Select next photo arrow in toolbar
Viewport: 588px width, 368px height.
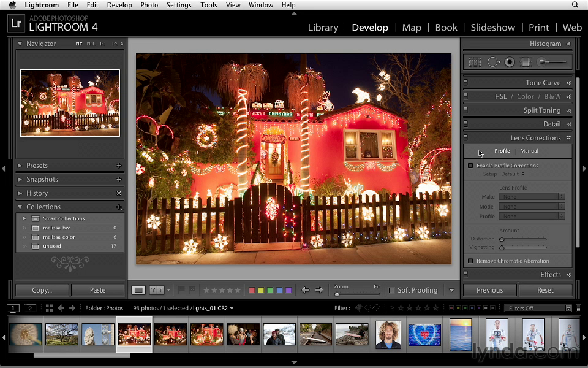[318, 290]
